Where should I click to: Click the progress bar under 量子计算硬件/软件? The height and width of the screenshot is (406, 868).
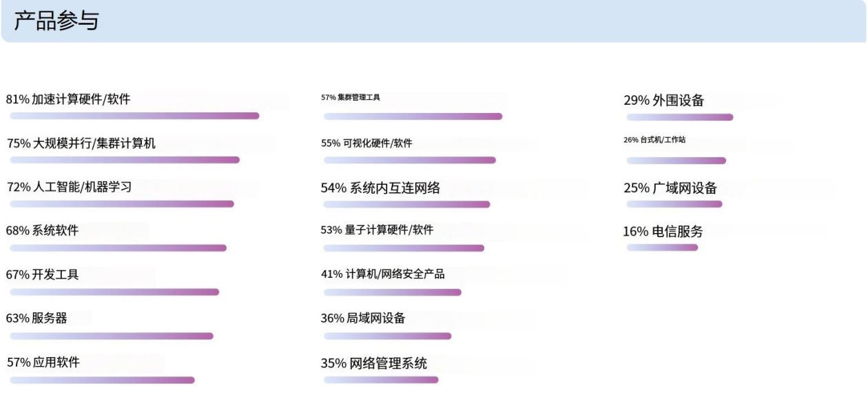click(x=404, y=248)
